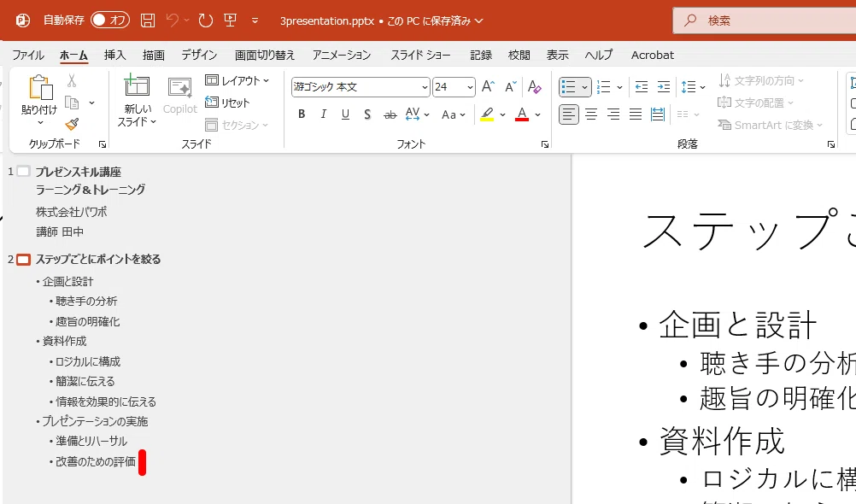Click the リセット button
Viewport: 856px width, 504px height.
227,103
